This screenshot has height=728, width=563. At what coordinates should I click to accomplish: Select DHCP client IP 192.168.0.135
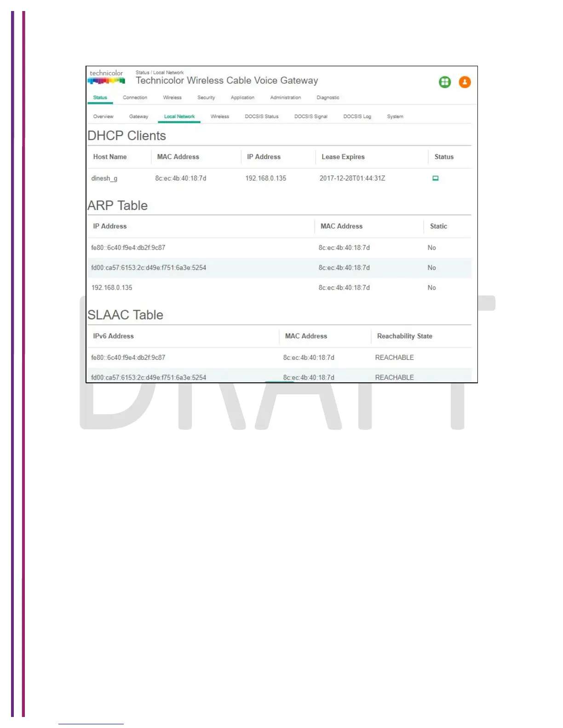click(266, 178)
